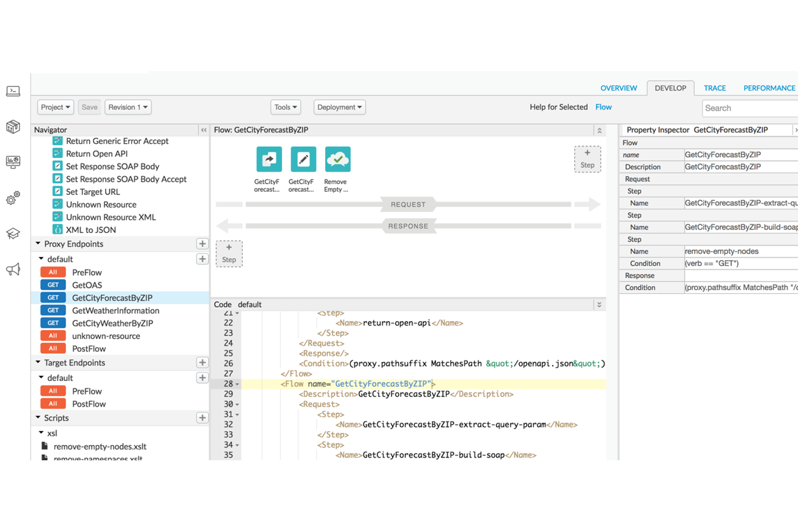Image resolution: width=798 pixels, height=532 pixels.
Task: Open the Deployment dropdown
Action: (x=339, y=107)
